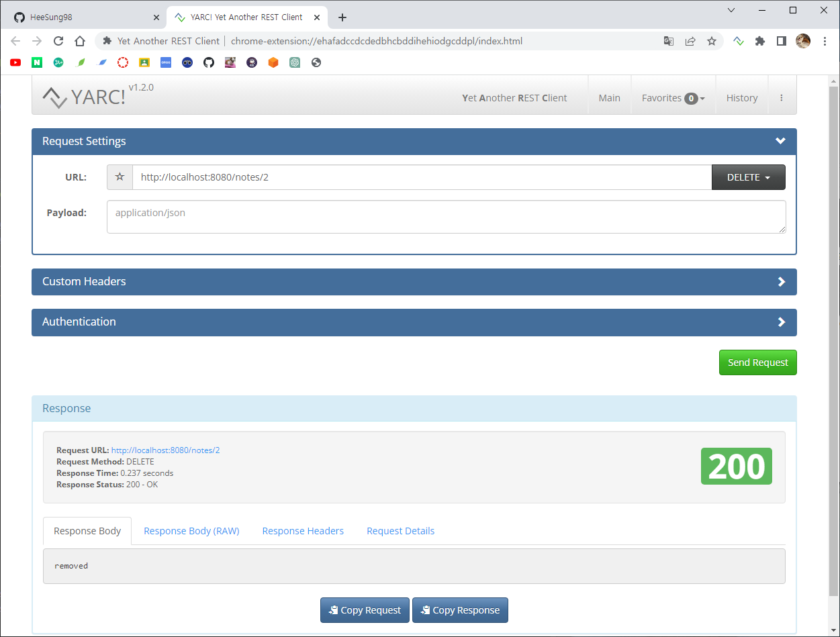Click the YARC extension toolbar icon
840x637 pixels.
(x=739, y=41)
